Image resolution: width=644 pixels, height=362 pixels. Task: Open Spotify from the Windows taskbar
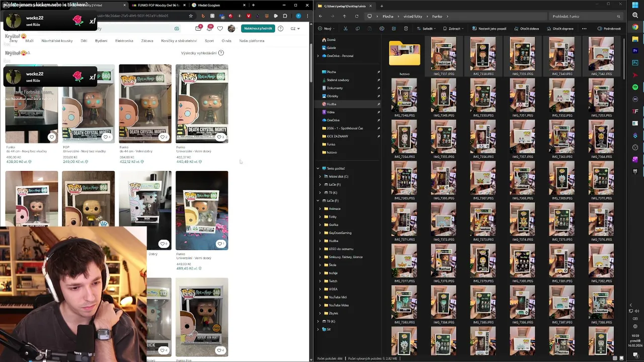point(635,87)
